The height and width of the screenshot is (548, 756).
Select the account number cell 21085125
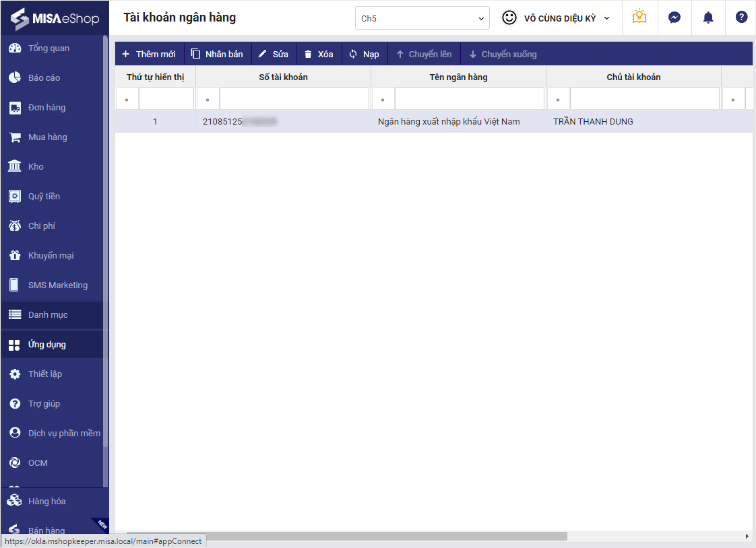[283, 121]
